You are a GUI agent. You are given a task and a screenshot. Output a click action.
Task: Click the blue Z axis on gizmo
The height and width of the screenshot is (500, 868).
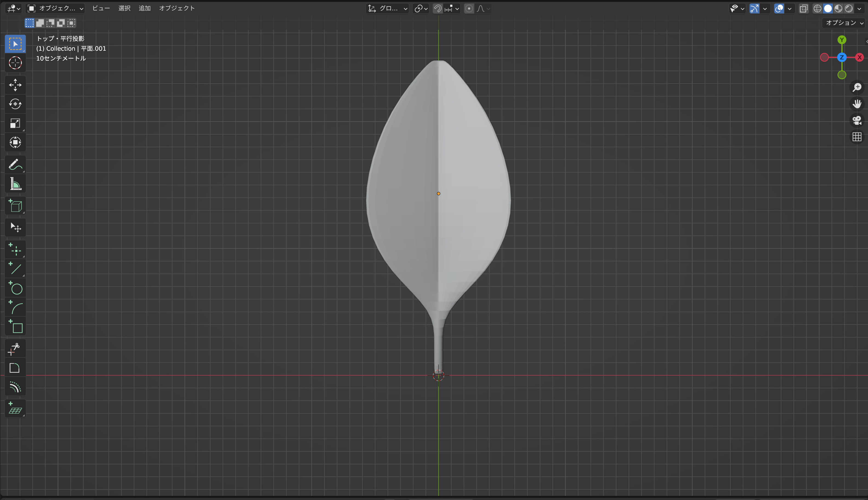[x=842, y=57]
